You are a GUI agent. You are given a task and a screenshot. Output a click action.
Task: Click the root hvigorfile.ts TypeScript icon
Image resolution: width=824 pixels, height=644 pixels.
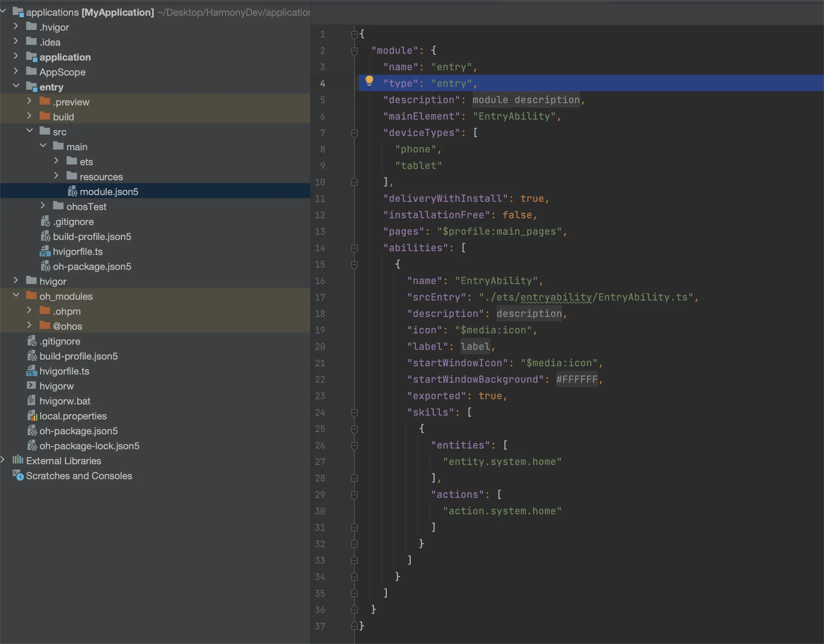point(31,371)
